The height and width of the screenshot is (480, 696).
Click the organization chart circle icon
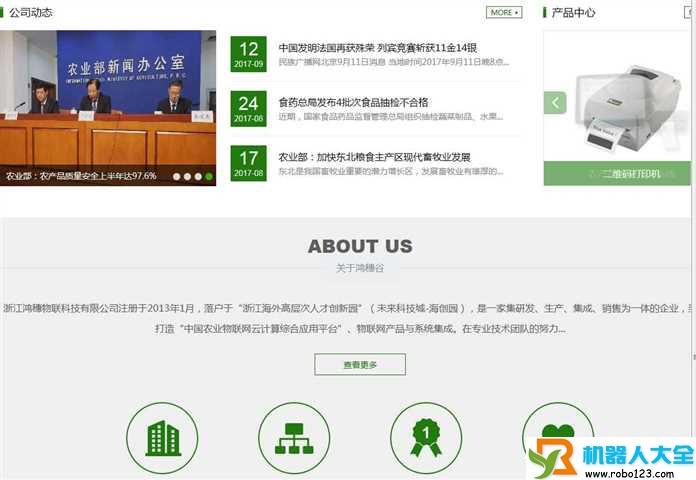coord(294,438)
